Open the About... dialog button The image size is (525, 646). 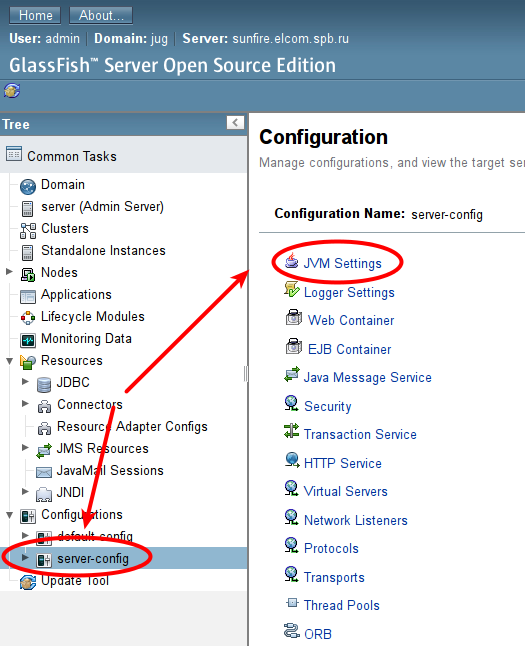[x=101, y=16]
